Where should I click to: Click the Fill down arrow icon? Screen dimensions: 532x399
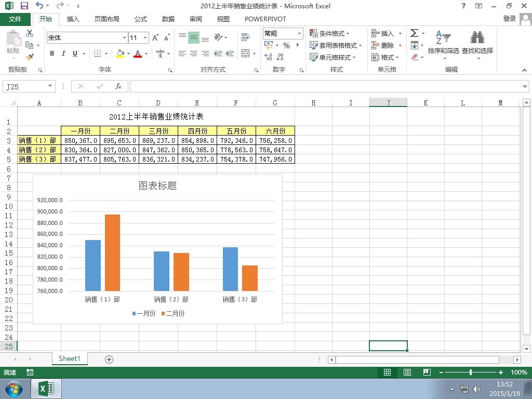point(414,45)
